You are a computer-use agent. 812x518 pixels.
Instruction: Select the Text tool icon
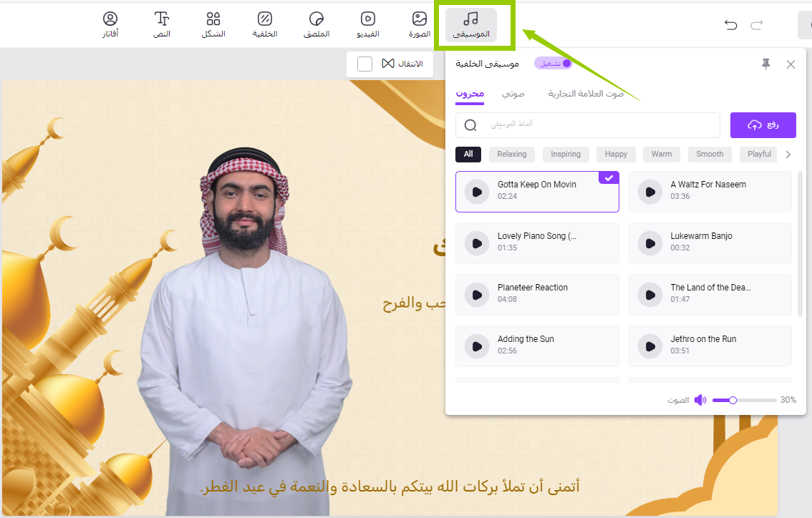[163, 24]
